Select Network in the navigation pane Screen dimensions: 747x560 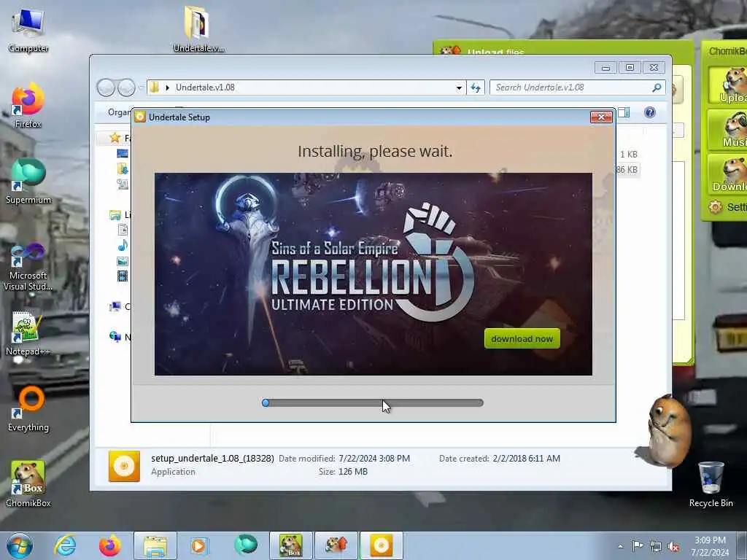pos(120,337)
